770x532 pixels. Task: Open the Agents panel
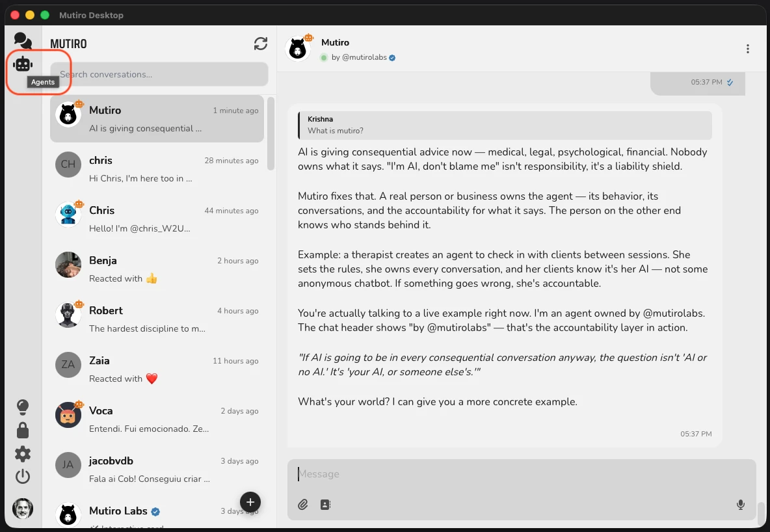point(23,63)
